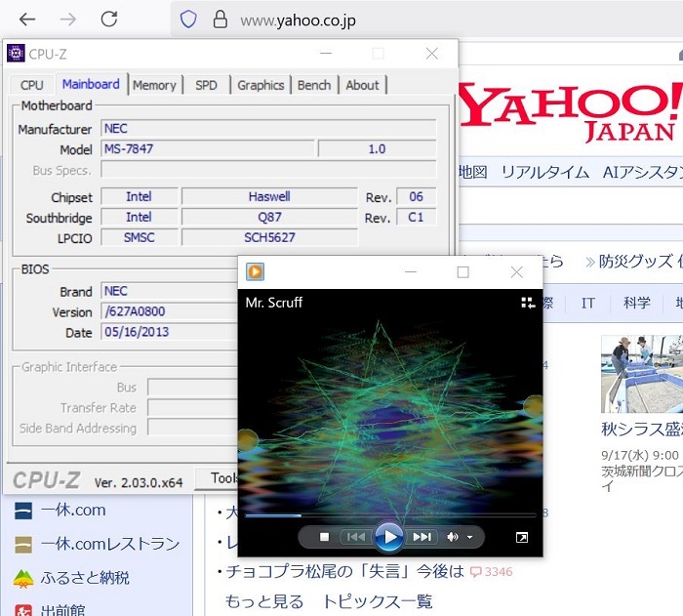This screenshot has width=683, height=616.
Task: Go back to the previous track
Action: click(356, 537)
